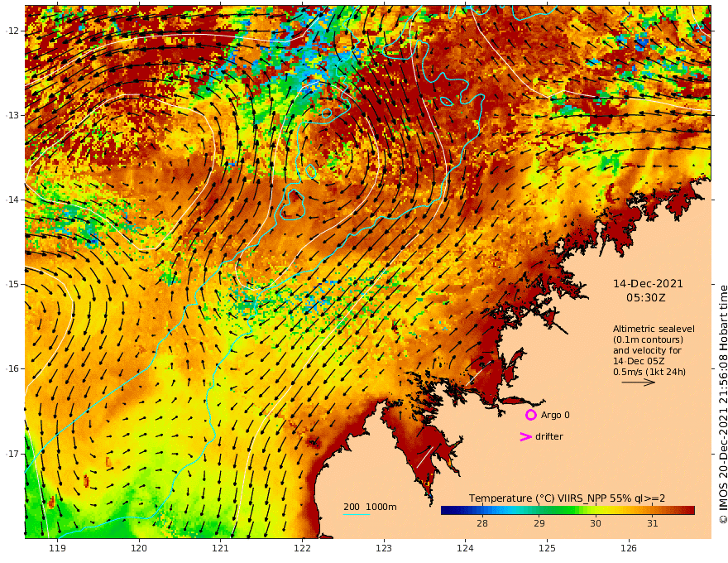Click the magenta drifter arrow legend symbol
The width and height of the screenshot is (728, 563).
click(x=525, y=436)
